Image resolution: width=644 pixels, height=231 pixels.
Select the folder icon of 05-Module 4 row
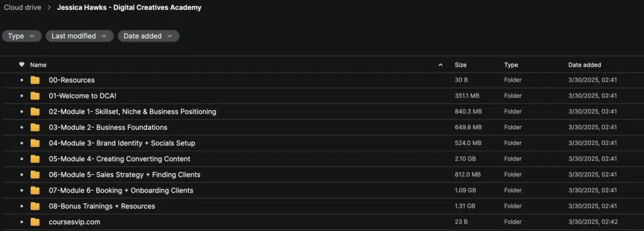[35, 159]
